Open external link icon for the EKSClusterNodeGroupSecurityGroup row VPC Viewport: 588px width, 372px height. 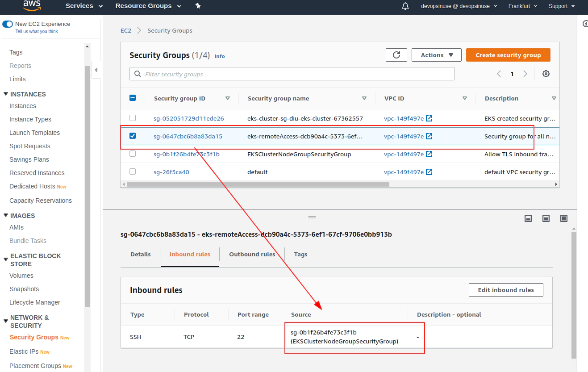tap(429, 154)
